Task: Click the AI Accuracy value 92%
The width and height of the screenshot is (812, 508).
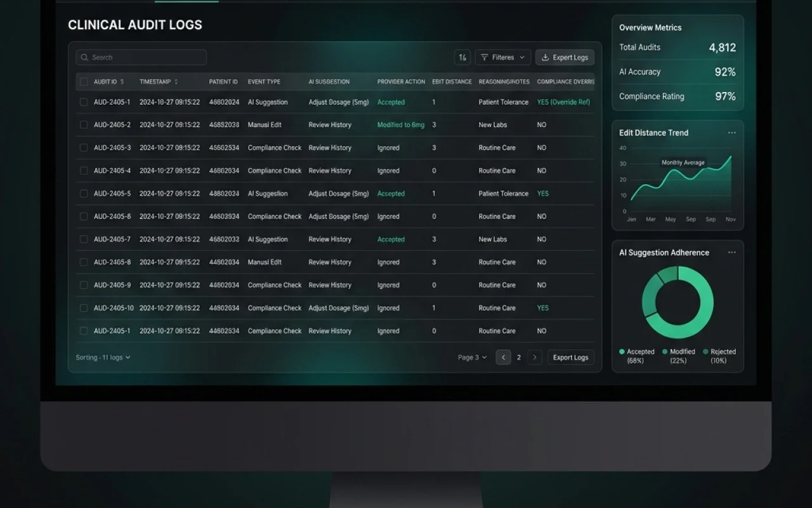Action: pyautogui.click(x=725, y=72)
